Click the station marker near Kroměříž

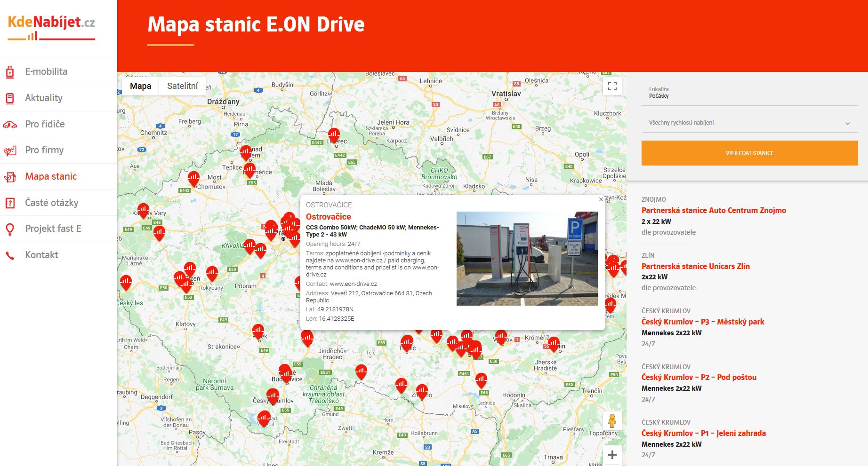click(554, 344)
